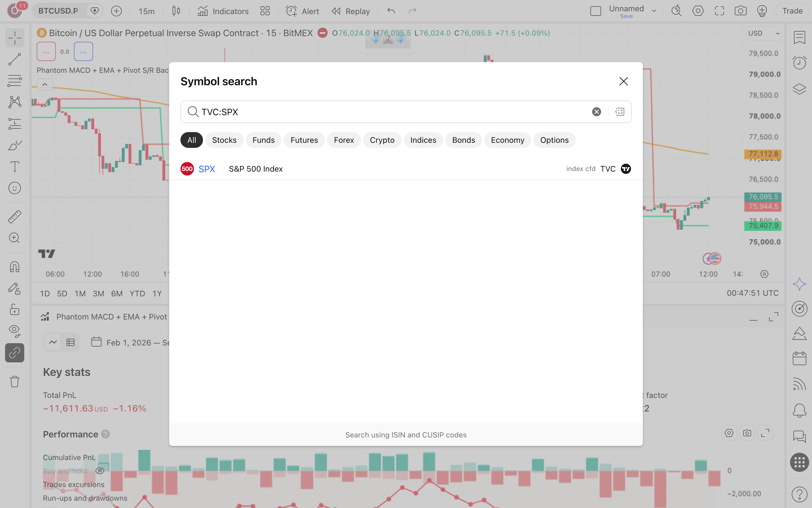Create an Alert from top toolbar
The image size is (812, 508).
302,11
